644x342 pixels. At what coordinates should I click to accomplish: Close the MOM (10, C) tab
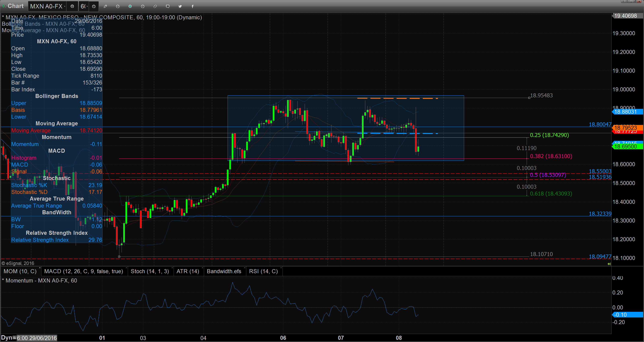40,268
